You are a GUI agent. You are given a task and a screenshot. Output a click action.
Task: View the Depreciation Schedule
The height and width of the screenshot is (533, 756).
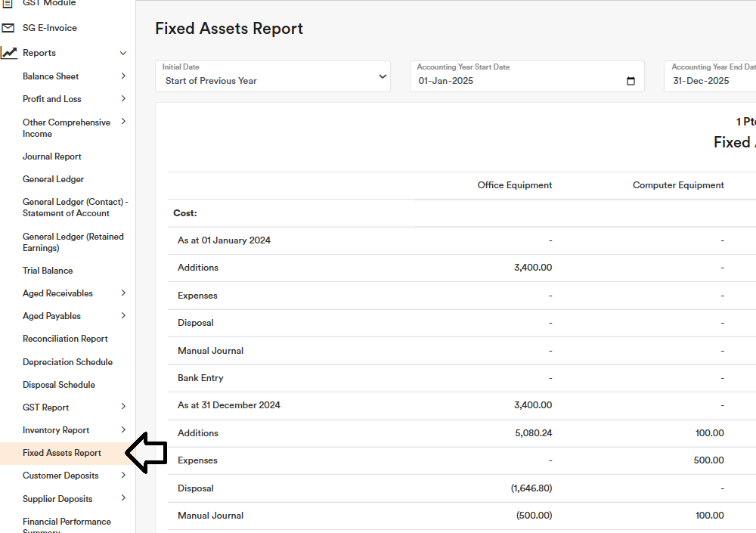[x=67, y=362]
